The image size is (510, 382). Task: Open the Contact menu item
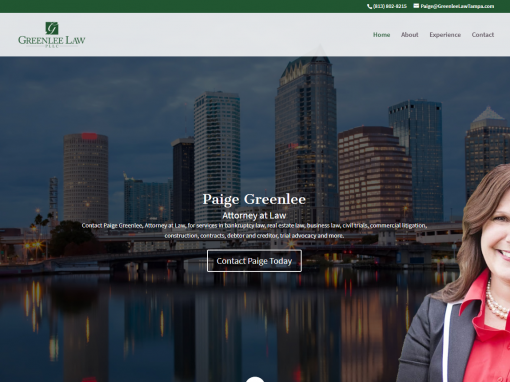pos(483,35)
